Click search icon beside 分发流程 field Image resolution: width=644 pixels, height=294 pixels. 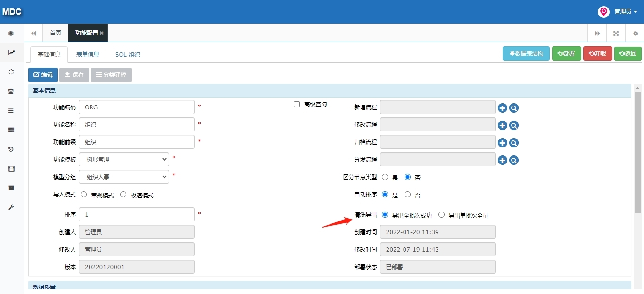pyautogui.click(x=514, y=160)
